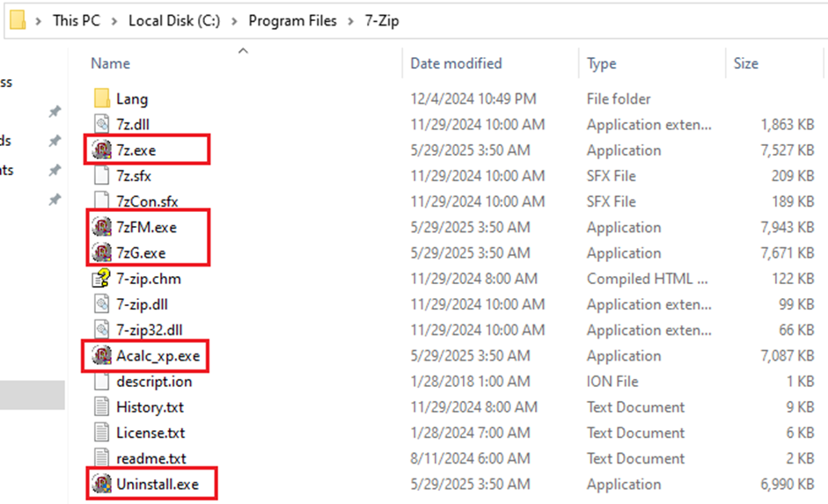Open the Lang folder icon
The image size is (828, 504).
pyautogui.click(x=101, y=99)
